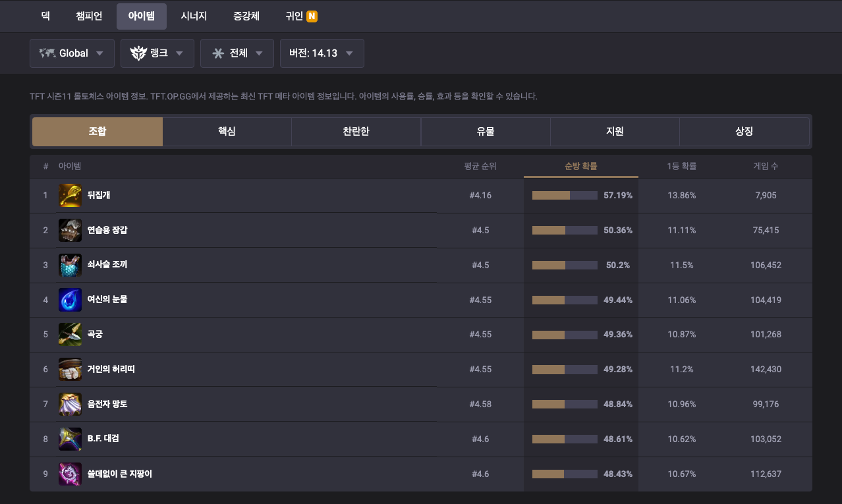This screenshot has height=504, width=842.
Task: Click the 7,905 games count cell
Action: point(766,196)
